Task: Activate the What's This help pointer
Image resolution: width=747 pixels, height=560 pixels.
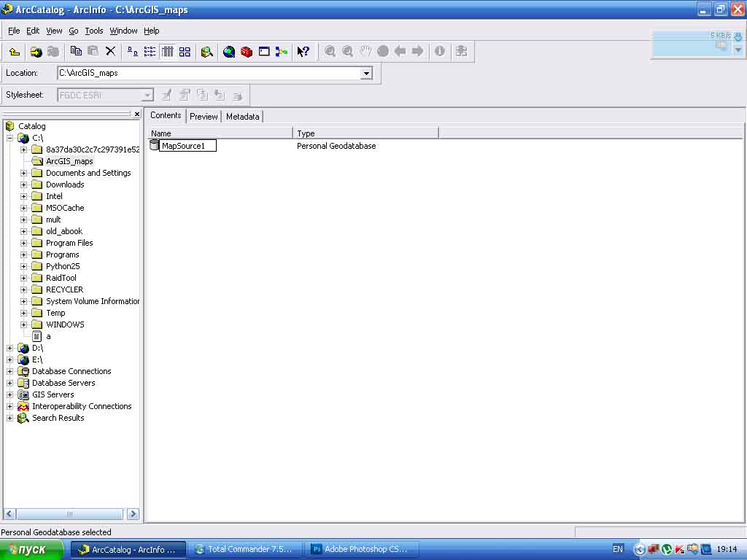Action: (x=303, y=52)
